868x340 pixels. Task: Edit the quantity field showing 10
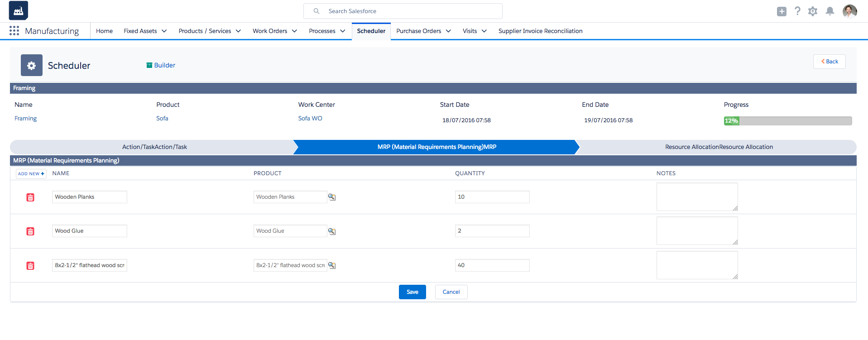click(x=492, y=197)
